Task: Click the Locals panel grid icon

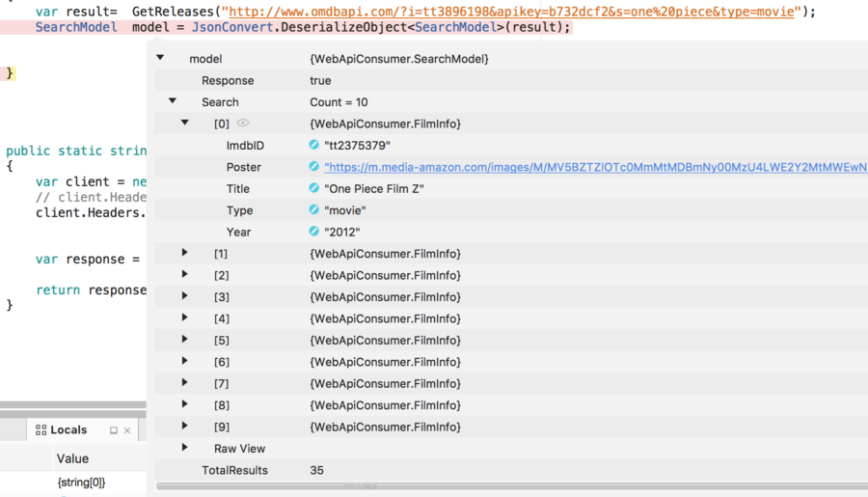Action: (41, 430)
